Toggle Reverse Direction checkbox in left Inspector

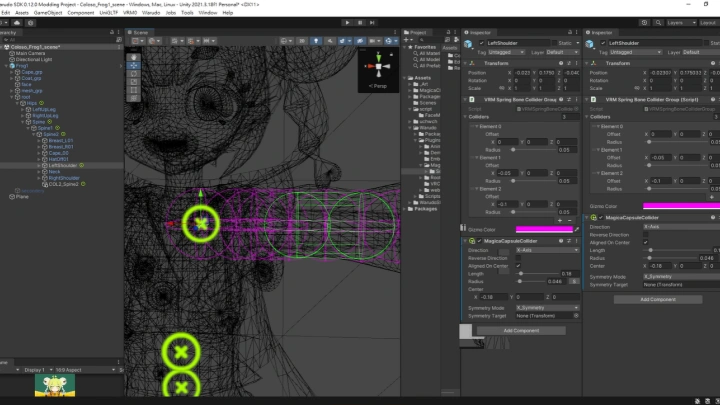tap(518, 258)
